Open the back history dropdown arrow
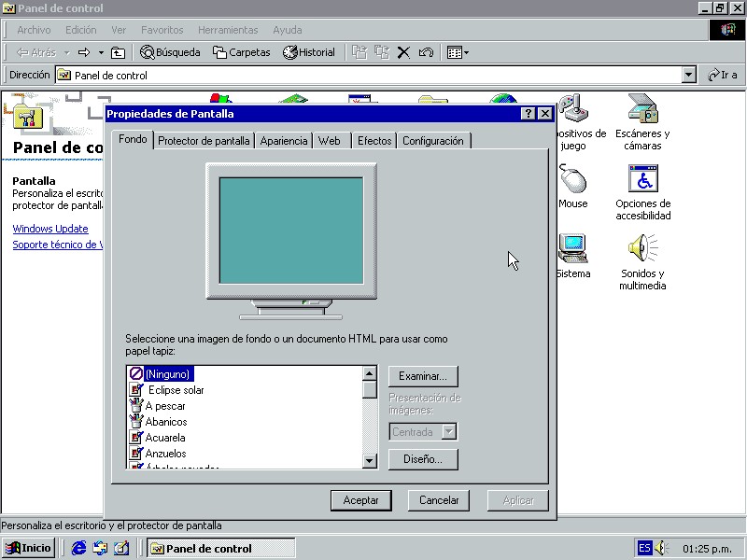Viewport: 747px width, 560px height. pos(66,52)
